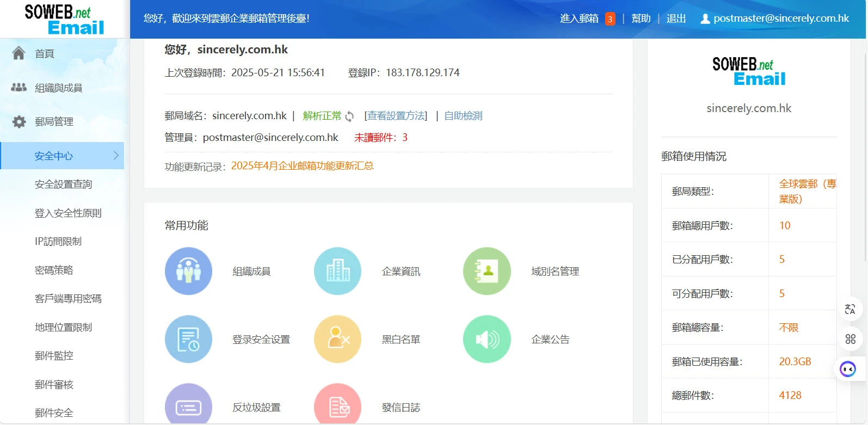Screen dimensions: 868x425
Task: Select IP訪問限制 in the sidebar
Action: coord(58,242)
